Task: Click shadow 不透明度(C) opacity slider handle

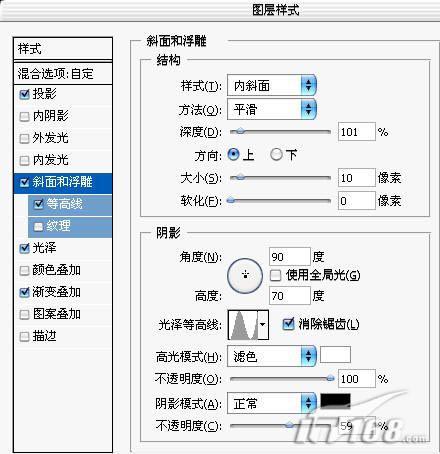Action: (x=289, y=425)
